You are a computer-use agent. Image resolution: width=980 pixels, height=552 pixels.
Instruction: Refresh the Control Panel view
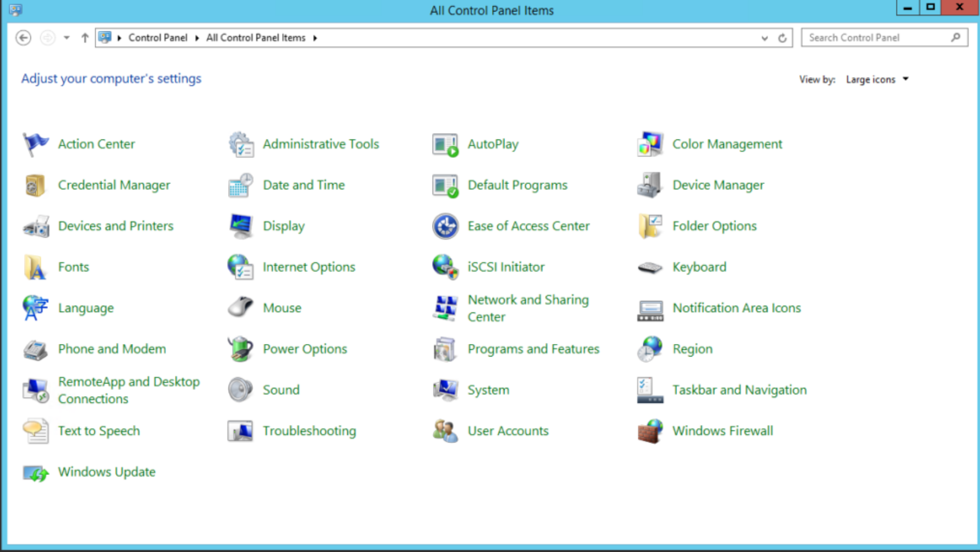pyautogui.click(x=782, y=38)
